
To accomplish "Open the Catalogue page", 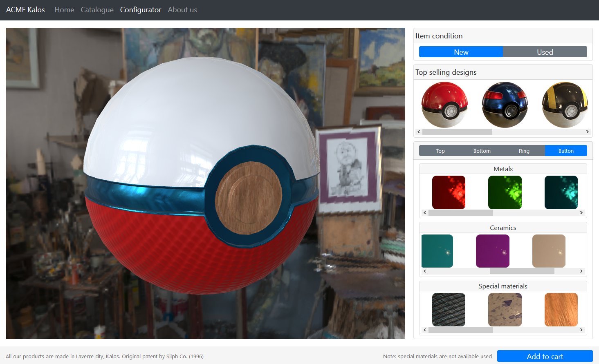I will point(97,10).
